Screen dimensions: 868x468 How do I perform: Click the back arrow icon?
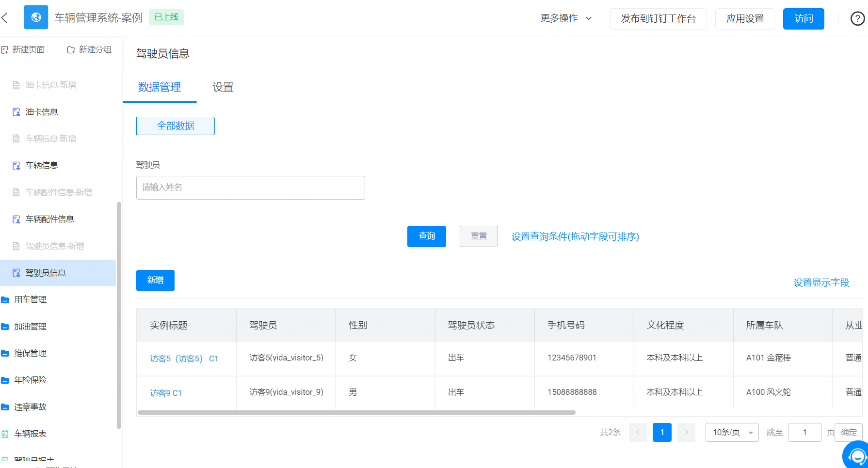pos(5,18)
